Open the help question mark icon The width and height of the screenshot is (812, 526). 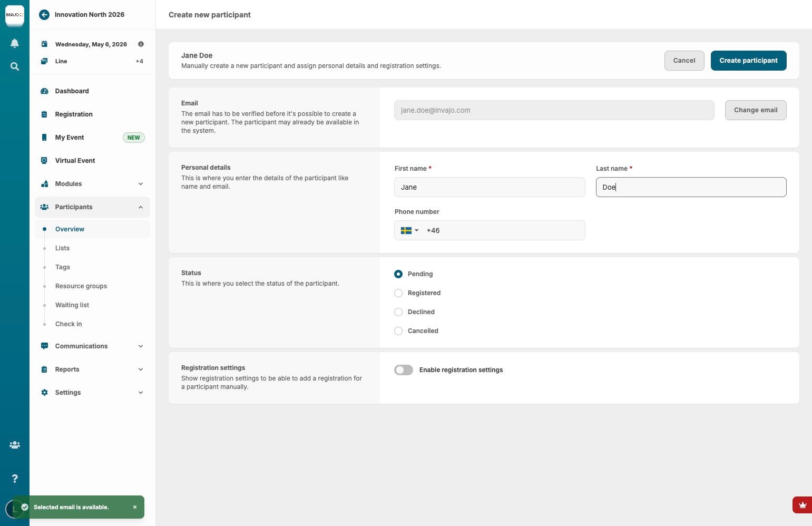pyautogui.click(x=15, y=479)
